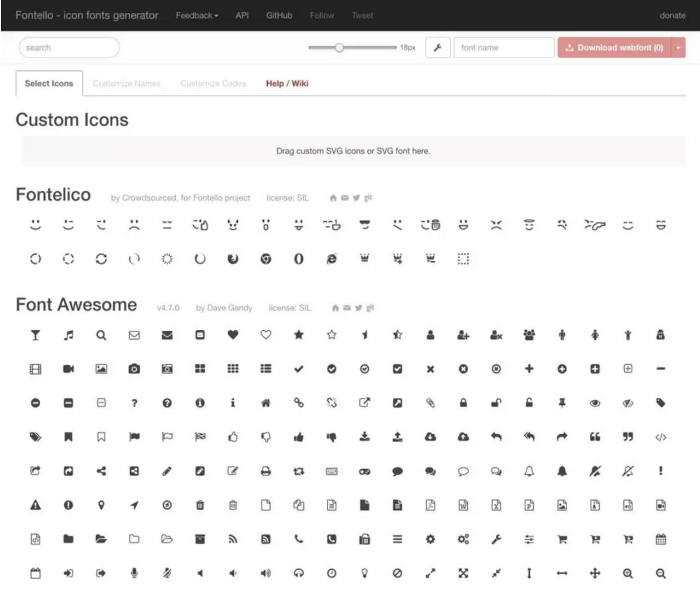Pick the pencil edit icon
Image resolution: width=700 pixels, height=596 pixels.
(x=167, y=471)
